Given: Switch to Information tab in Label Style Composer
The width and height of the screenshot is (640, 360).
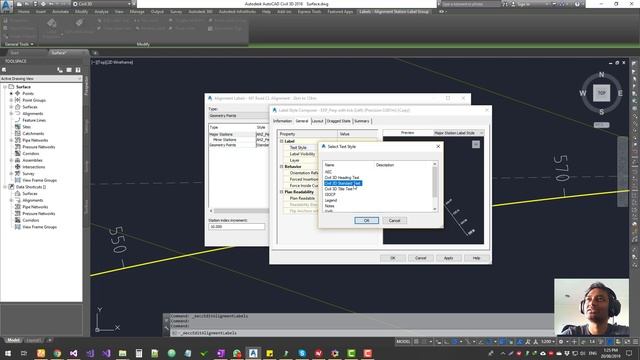Looking at the screenshot, I should click(x=282, y=121).
